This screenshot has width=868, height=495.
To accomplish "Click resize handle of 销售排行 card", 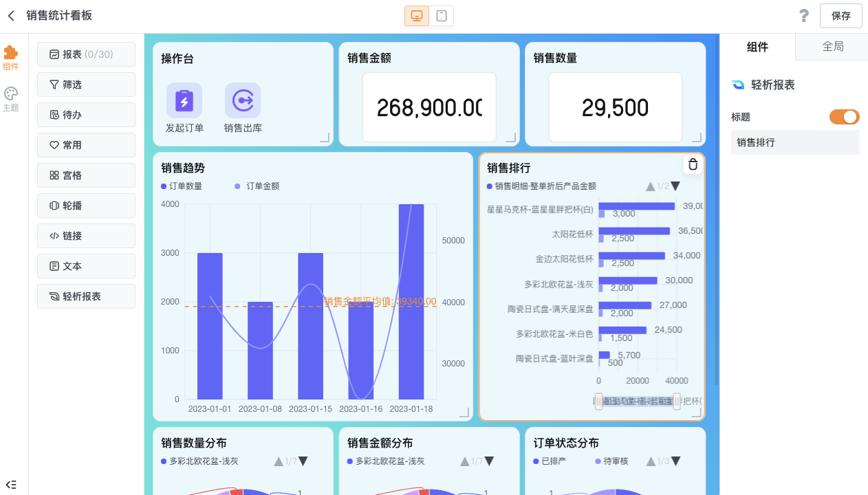I will coord(697,412).
